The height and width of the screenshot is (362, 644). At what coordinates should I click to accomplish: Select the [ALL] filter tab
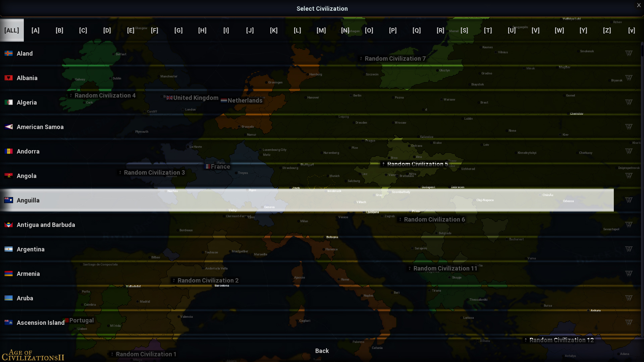(x=12, y=30)
